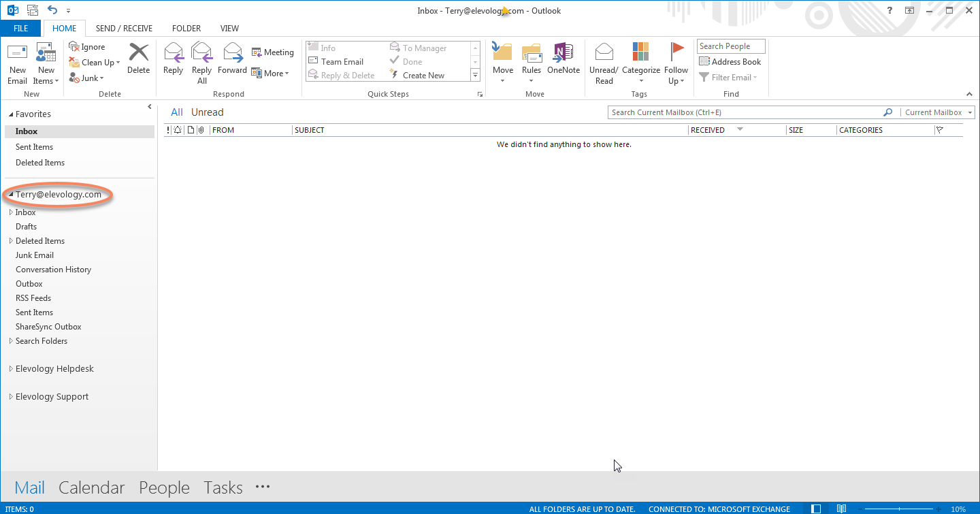Click Send/Receive All Folders in Quick Access

point(31,10)
